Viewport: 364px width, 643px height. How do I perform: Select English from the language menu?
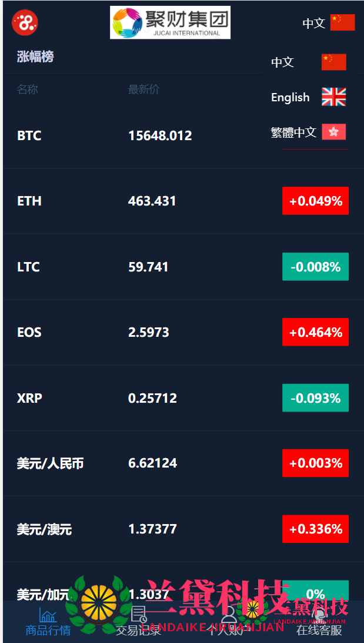point(290,97)
